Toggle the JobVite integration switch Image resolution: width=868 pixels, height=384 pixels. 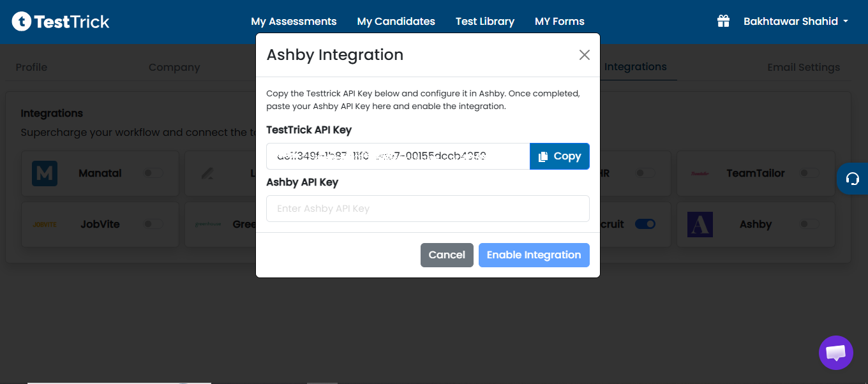[153, 224]
